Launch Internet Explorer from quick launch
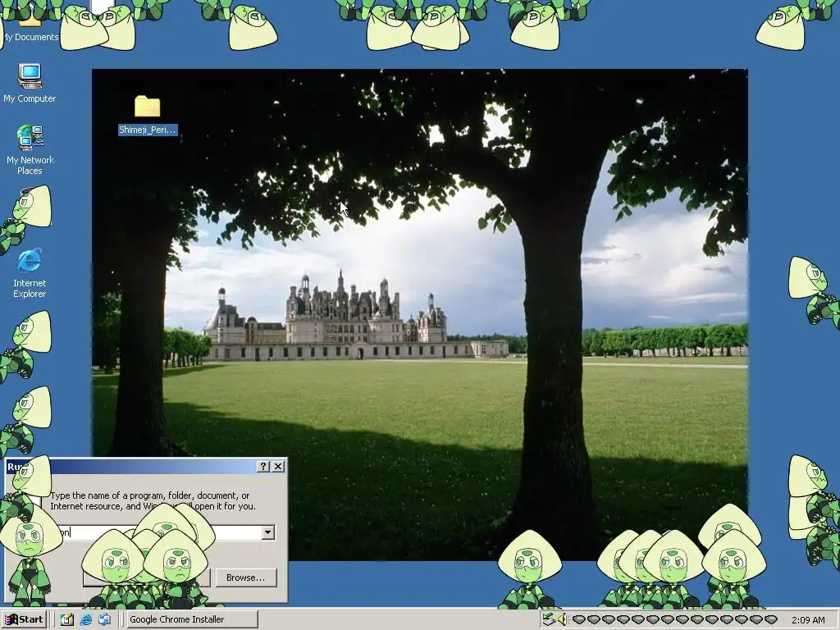This screenshot has height=630, width=840. [85, 619]
